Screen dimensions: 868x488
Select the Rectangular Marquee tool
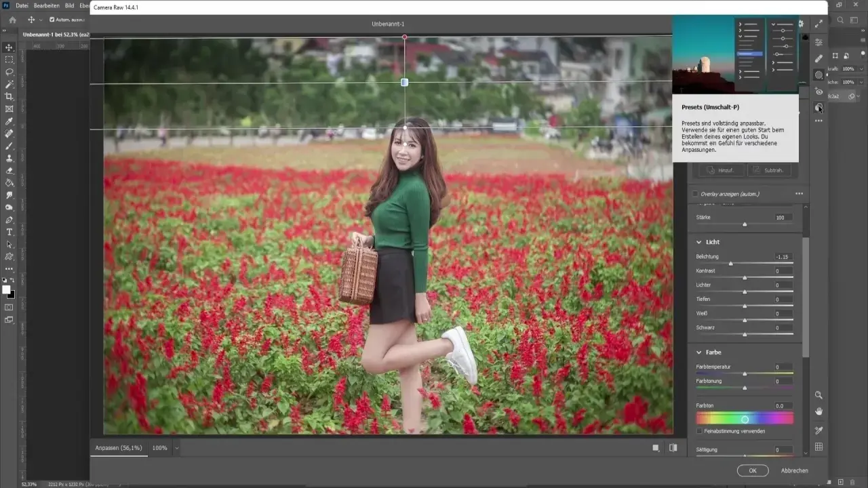[9, 60]
